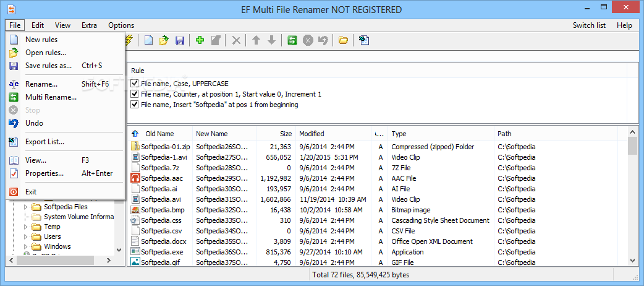
Task: Select System Volume Information folder in tree
Action: (x=78, y=217)
